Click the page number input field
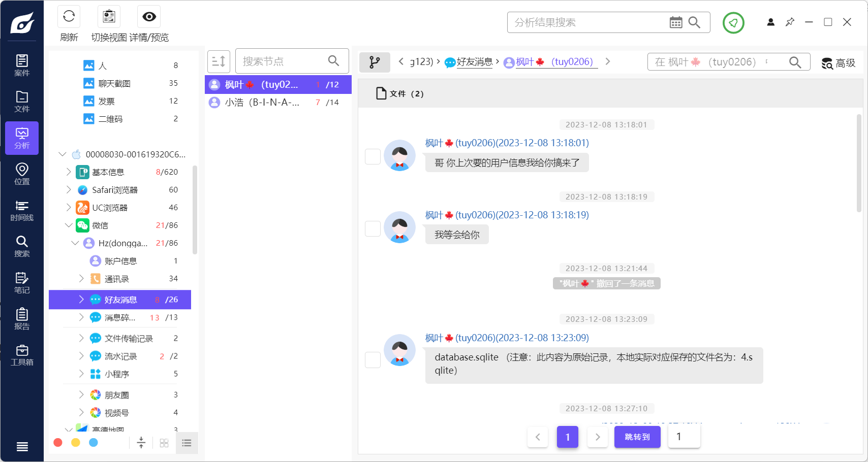This screenshot has width=868, height=462. tap(685, 437)
